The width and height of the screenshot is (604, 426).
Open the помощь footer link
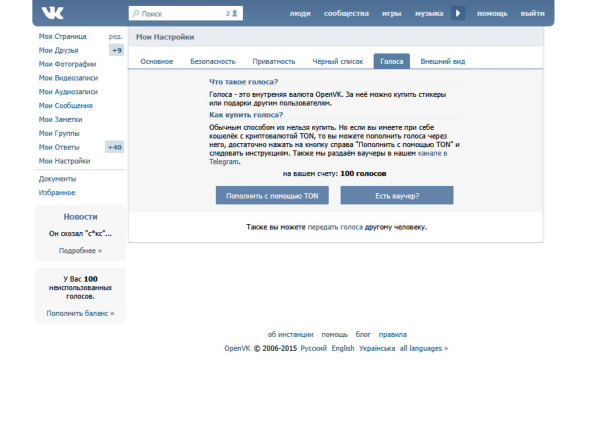(x=335, y=335)
